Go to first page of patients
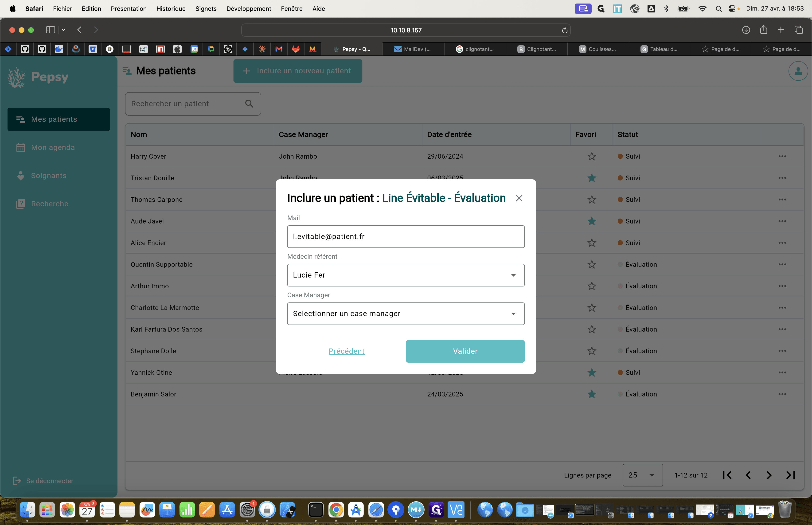 coord(727,475)
